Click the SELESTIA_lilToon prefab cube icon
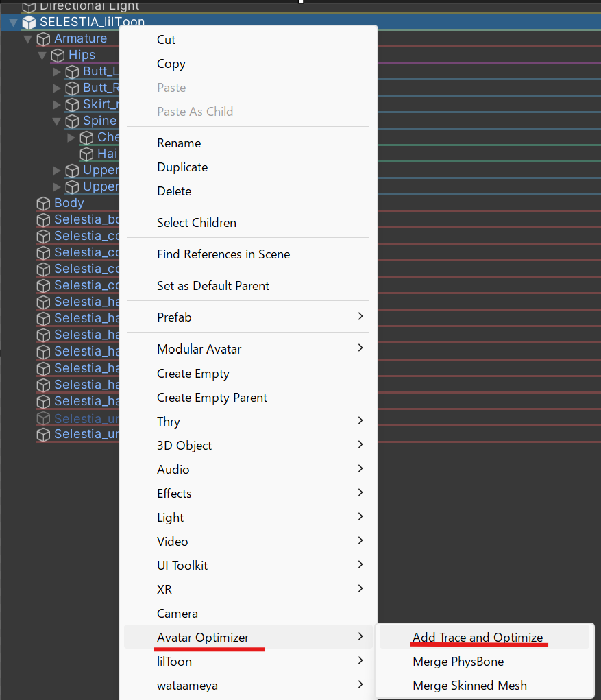This screenshot has width=601, height=700. click(29, 23)
